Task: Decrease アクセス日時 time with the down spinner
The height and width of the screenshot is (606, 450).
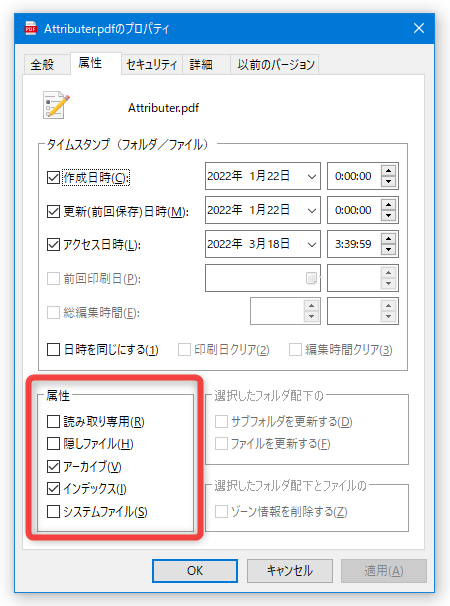Action: [x=389, y=250]
